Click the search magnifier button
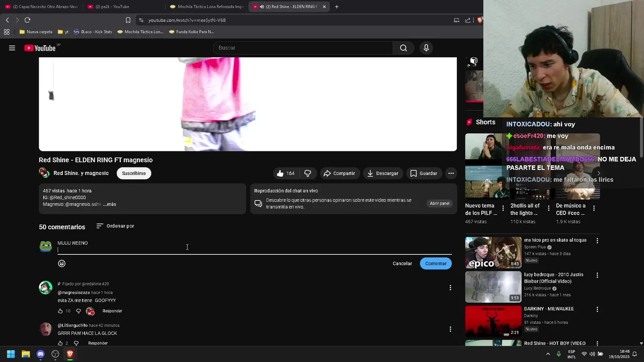This screenshot has height=362, width=644. [x=404, y=48]
